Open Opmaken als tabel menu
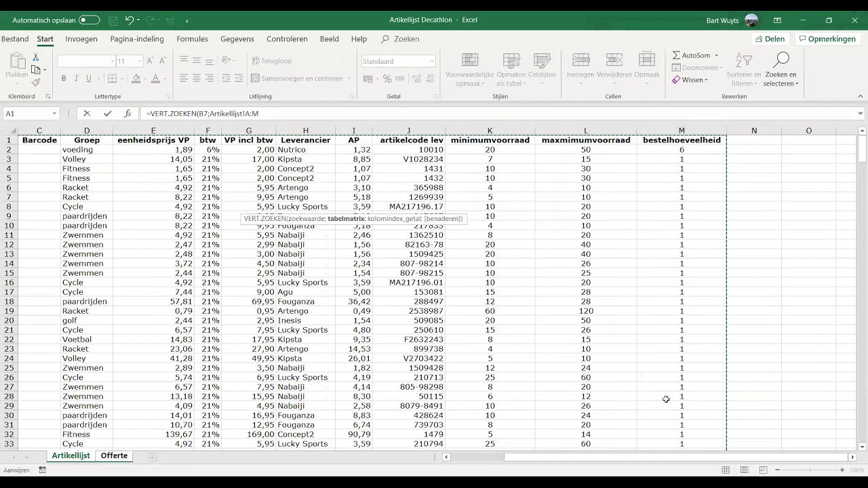 [511, 70]
